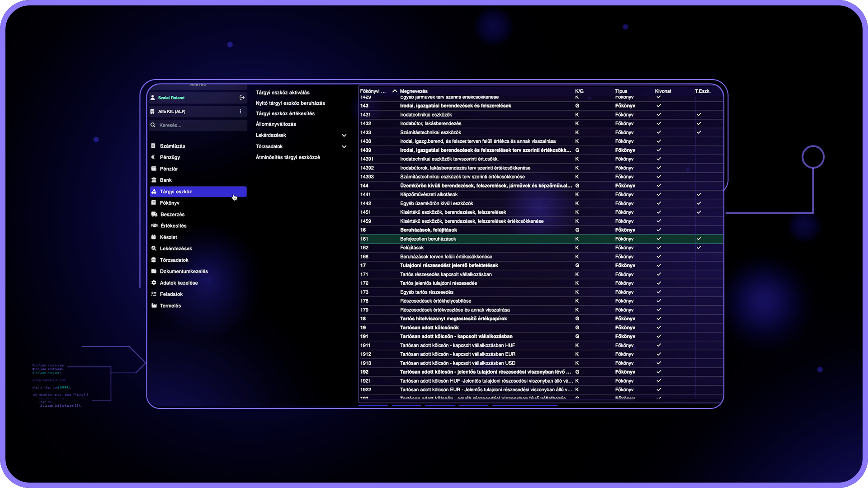
Task: Click the Termelés factory icon
Action: coord(154,305)
